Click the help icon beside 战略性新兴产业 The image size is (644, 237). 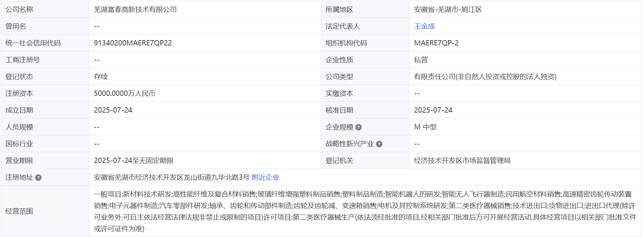point(379,144)
